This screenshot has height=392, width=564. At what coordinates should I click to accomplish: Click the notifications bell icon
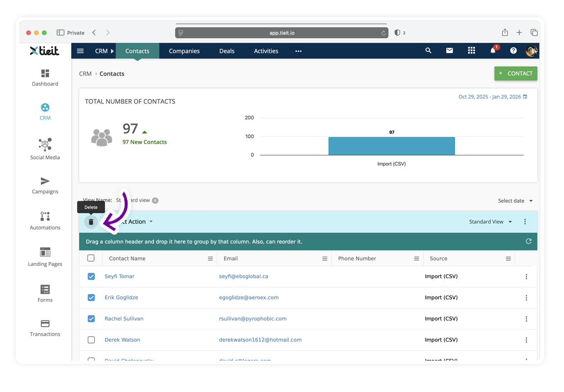click(x=493, y=50)
